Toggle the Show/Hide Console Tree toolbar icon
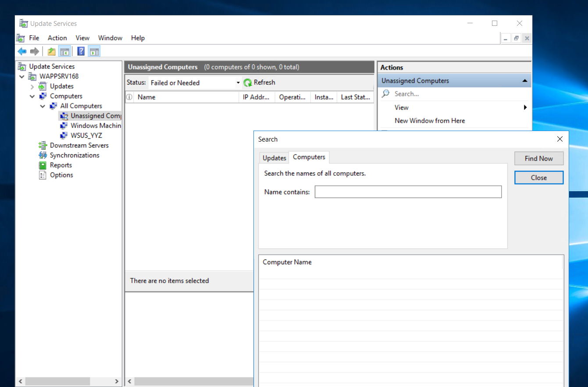Image resolution: width=588 pixels, height=387 pixels. click(65, 52)
